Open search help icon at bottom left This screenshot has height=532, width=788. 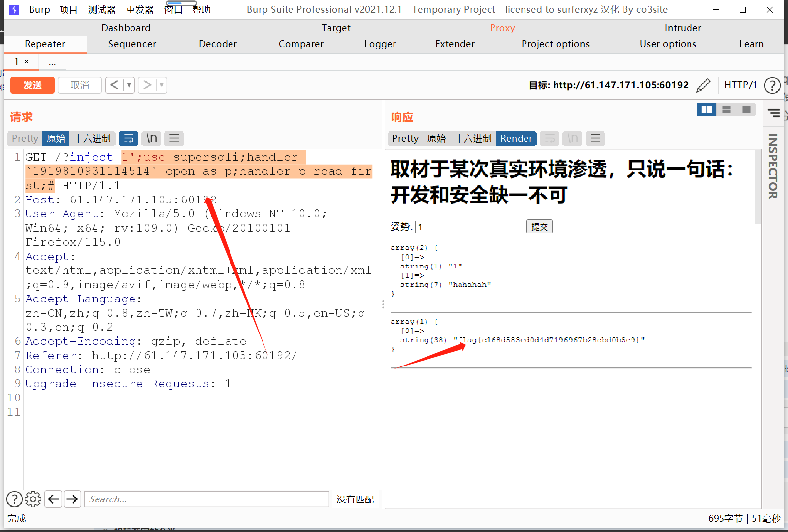click(14, 499)
